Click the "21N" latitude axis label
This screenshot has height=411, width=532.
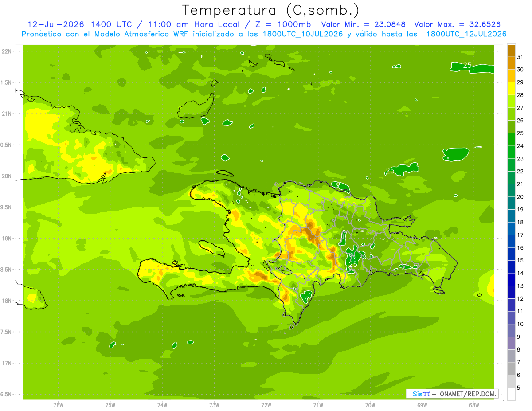coord(7,114)
